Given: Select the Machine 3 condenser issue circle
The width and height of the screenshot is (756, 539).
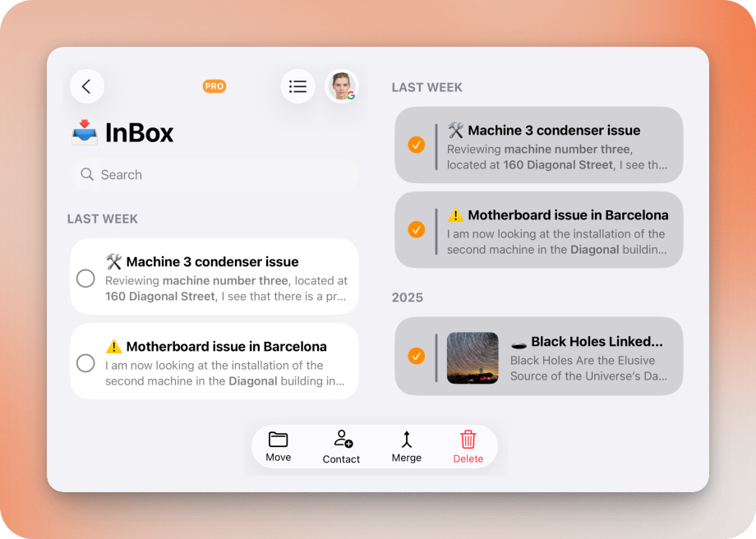Looking at the screenshot, I should (85, 278).
